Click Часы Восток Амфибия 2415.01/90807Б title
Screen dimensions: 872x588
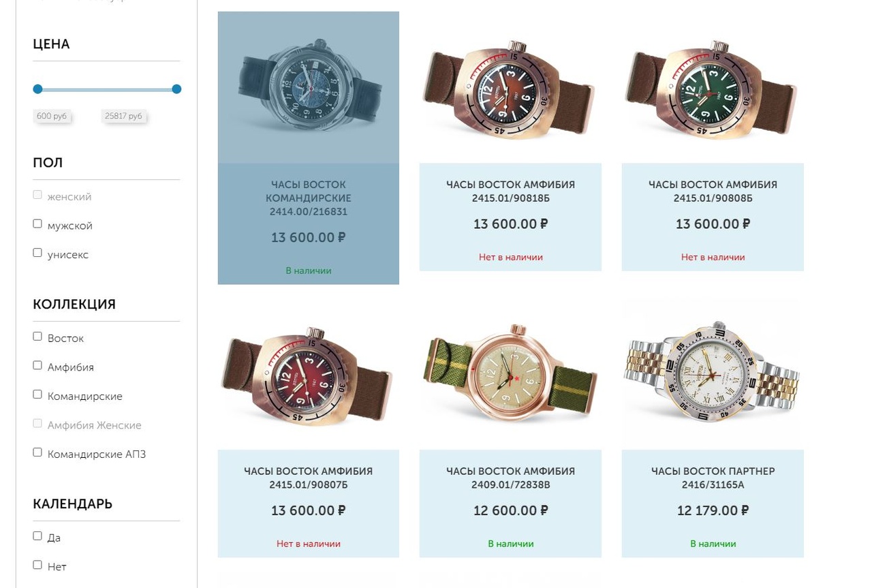tap(308, 478)
